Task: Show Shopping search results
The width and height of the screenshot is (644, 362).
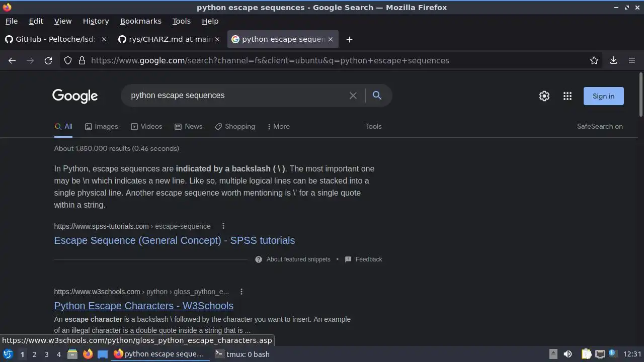Action: click(x=235, y=127)
